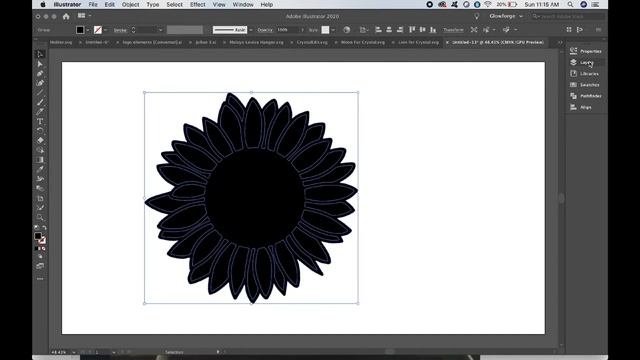
Task: Reset to default fill and stroke
Action: coord(36,228)
